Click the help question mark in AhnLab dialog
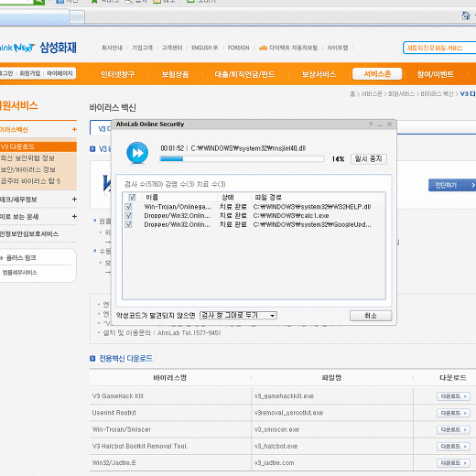 [371, 124]
